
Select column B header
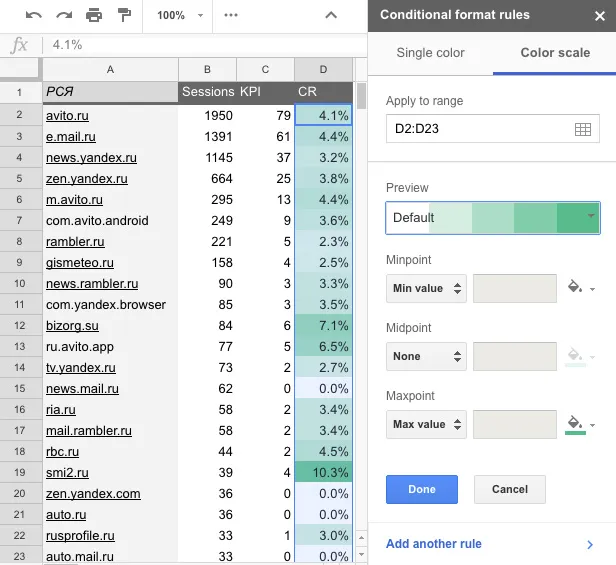coord(207,70)
